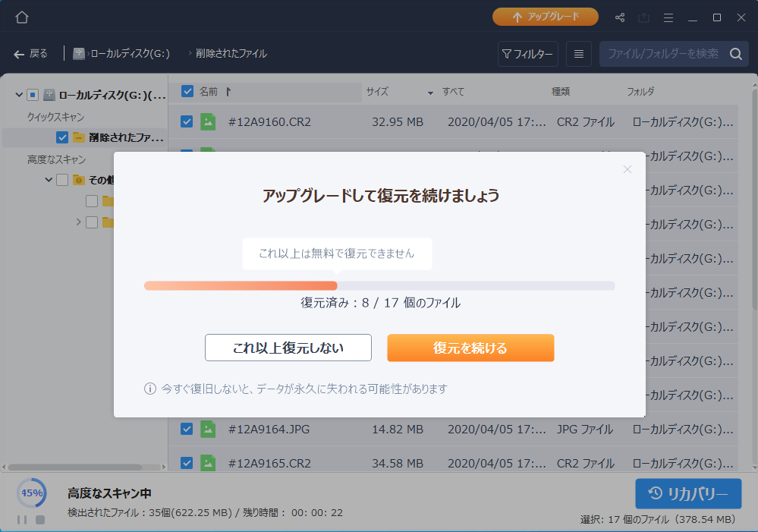This screenshot has width=758, height=532.
Task: Click the search magnifier icon
Action: (735, 54)
